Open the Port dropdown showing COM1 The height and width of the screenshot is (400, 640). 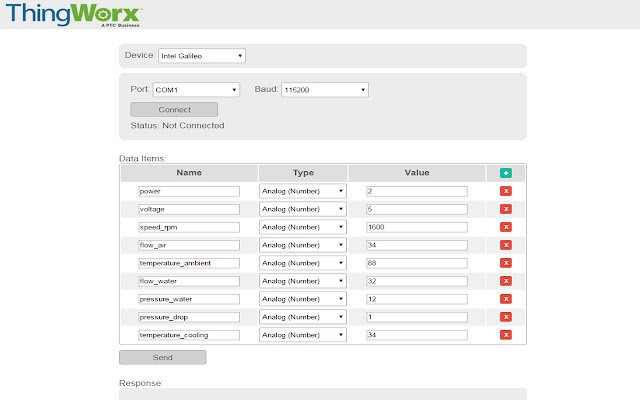[196, 90]
